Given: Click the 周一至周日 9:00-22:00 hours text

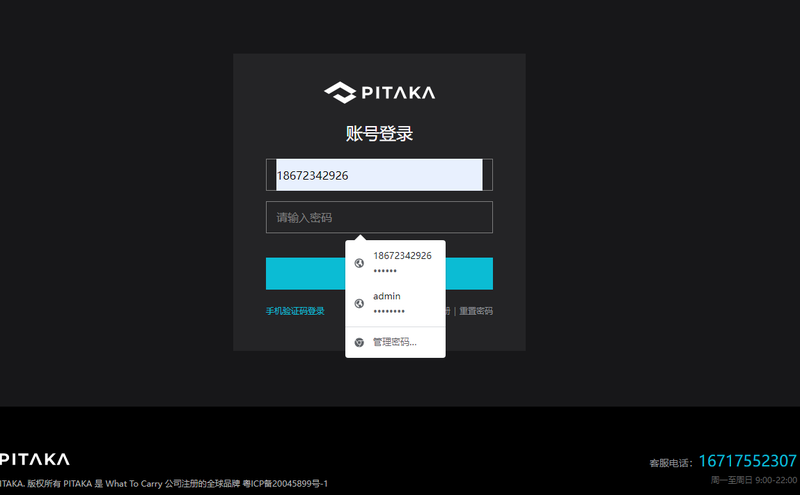Looking at the screenshot, I should click(754, 480).
